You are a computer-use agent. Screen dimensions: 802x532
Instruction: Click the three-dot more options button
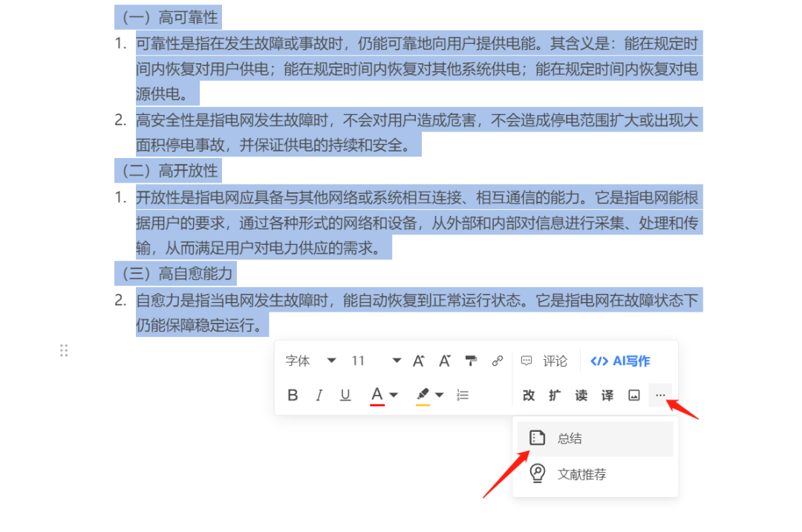tap(660, 395)
